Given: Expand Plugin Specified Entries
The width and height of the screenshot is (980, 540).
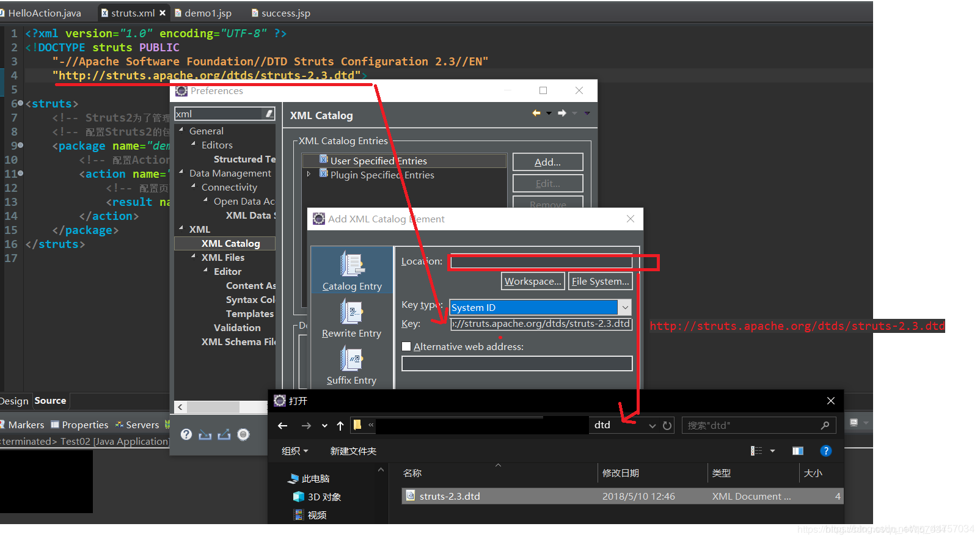Looking at the screenshot, I should (309, 174).
